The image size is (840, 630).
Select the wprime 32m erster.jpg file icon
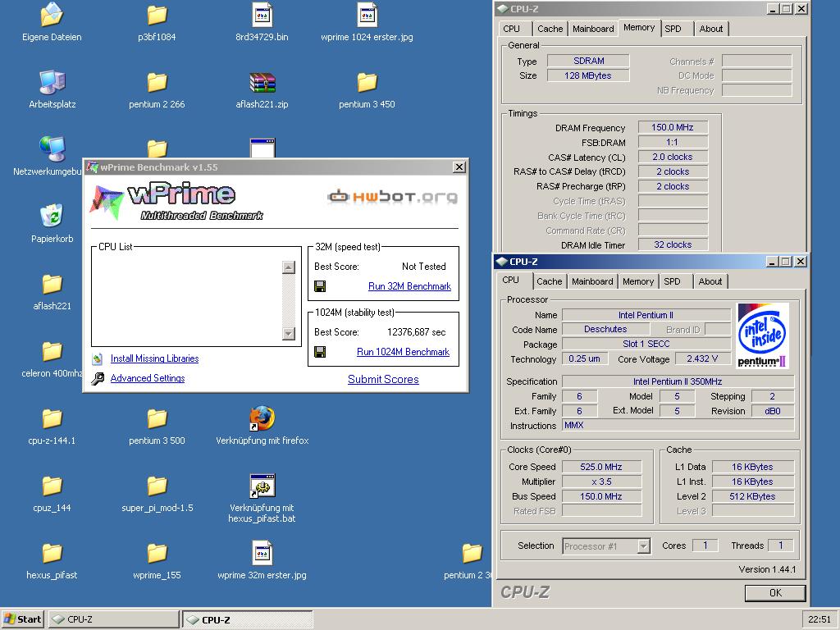pyautogui.click(x=262, y=553)
